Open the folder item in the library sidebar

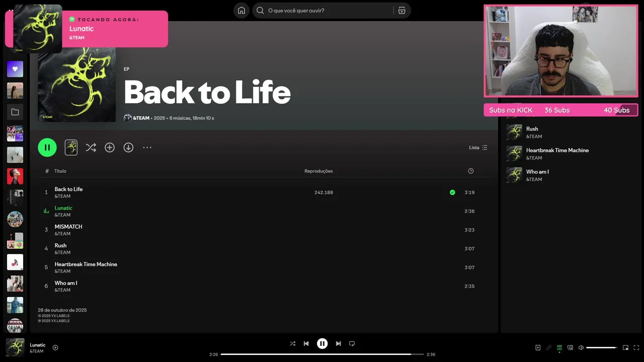point(15,112)
